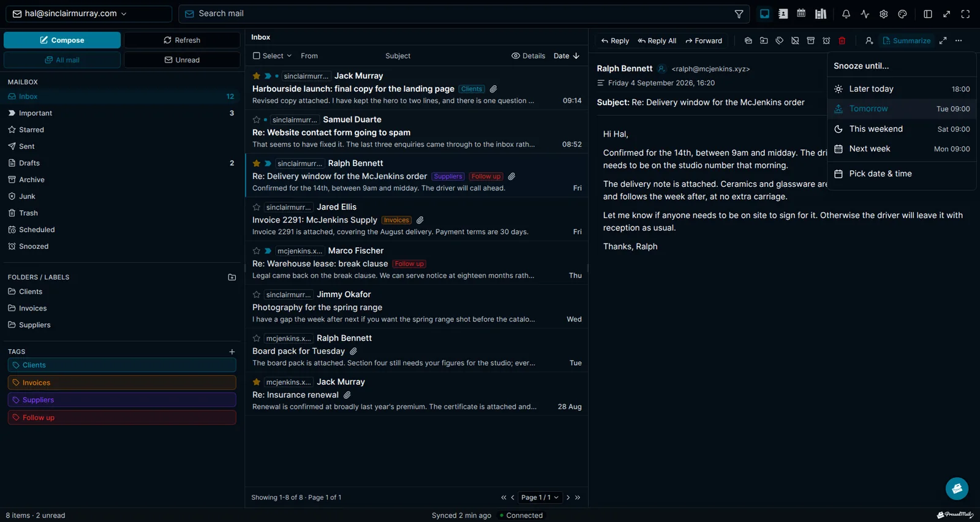Click the add folder icon beside Folders / Labels
Image resolution: width=980 pixels, height=522 pixels.
tap(232, 277)
